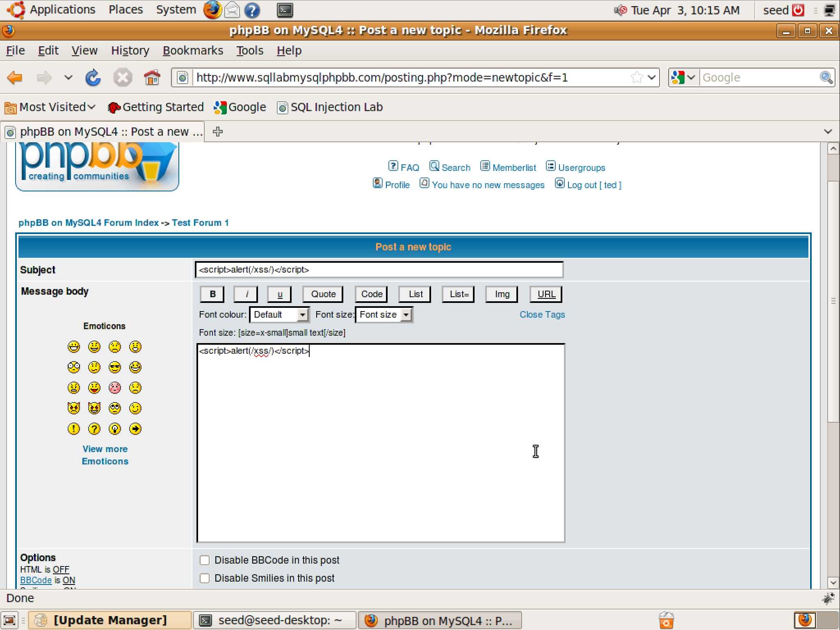The height and width of the screenshot is (630, 840).
Task: Enable the List= ordered list option
Action: [x=459, y=293]
